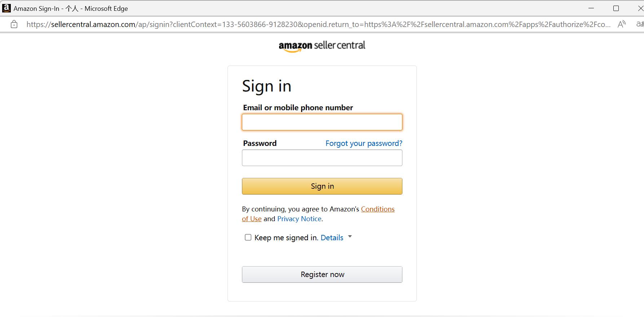This screenshot has height=317, width=644.
Task: Enable the Keep me signed in checkbox
Action: [x=248, y=237]
